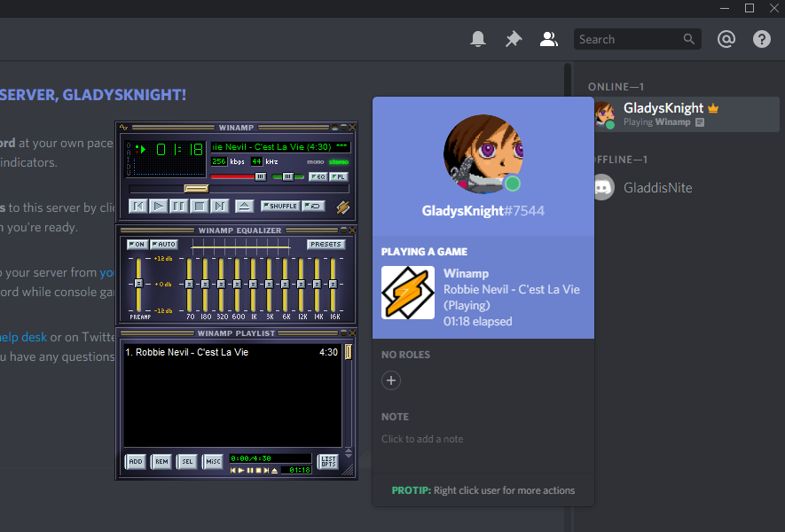Click the playlist resize corner grip
The height and width of the screenshot is (532, 785).
pyautogui.click(x=348, y=470)
